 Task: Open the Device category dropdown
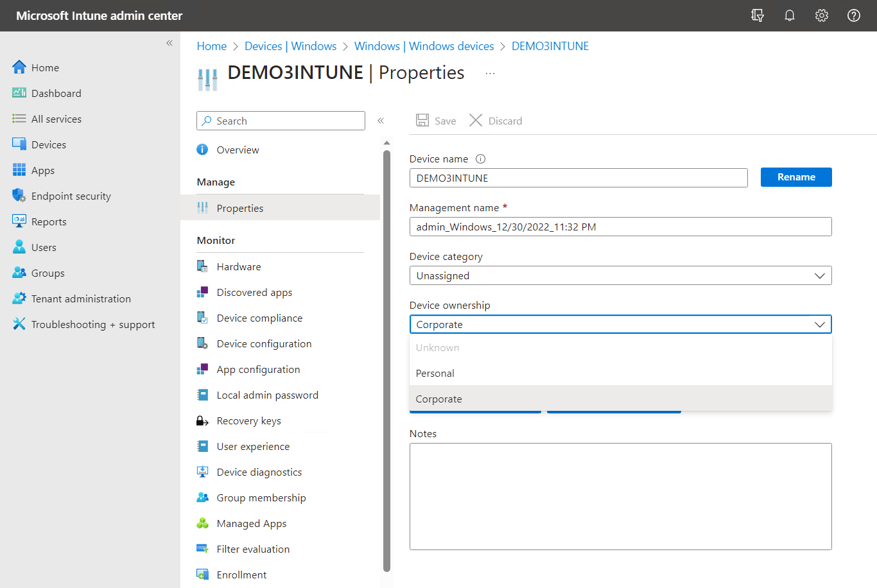(x=620, y=275)
